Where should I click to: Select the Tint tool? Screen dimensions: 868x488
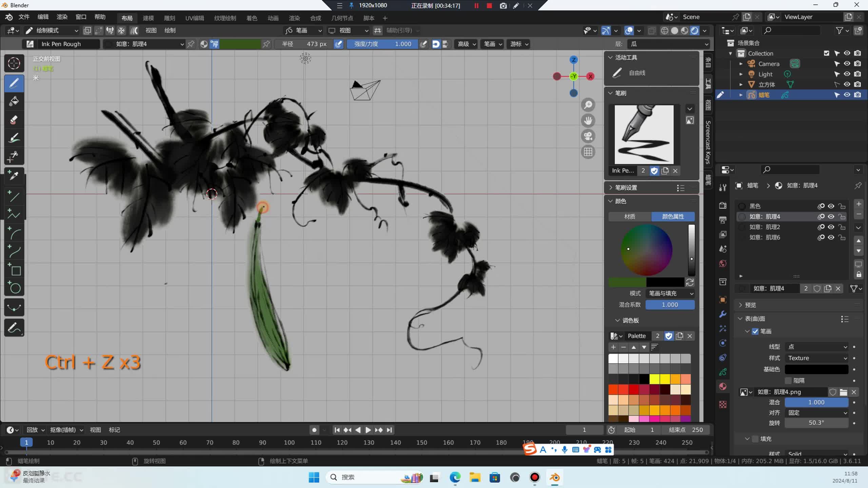point(14,138)
